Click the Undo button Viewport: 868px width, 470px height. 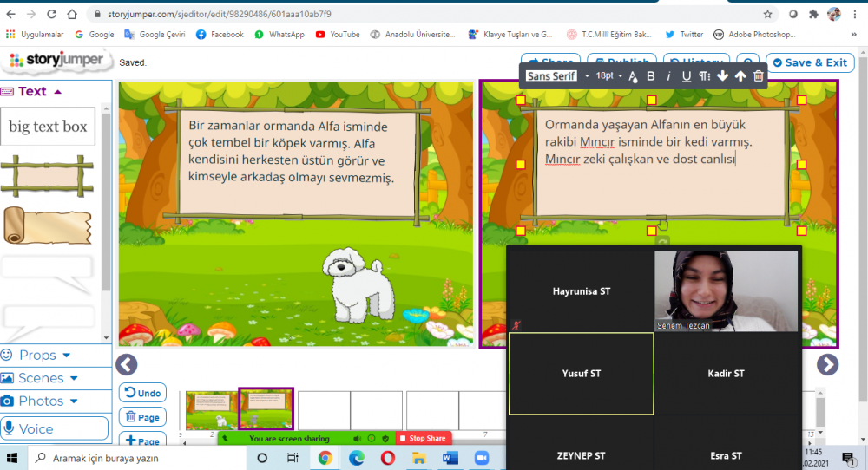point(141,393)
